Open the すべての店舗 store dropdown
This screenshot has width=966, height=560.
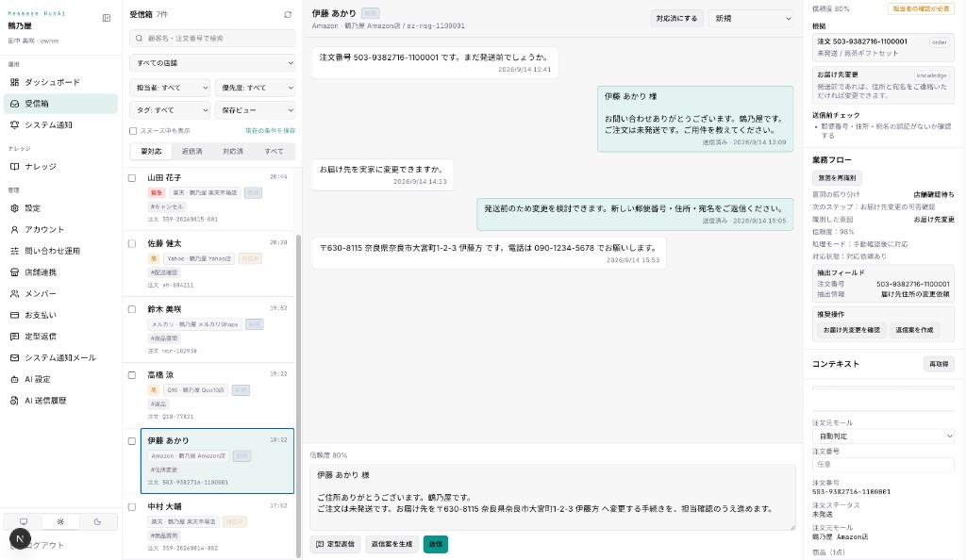[x=212, y=63]
